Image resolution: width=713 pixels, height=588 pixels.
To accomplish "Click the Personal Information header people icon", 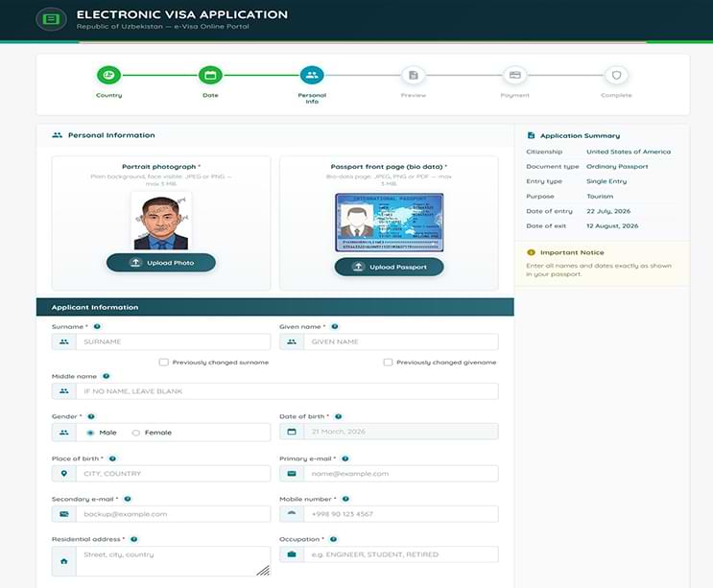I will pyautogui.click(x=58, y=135).
